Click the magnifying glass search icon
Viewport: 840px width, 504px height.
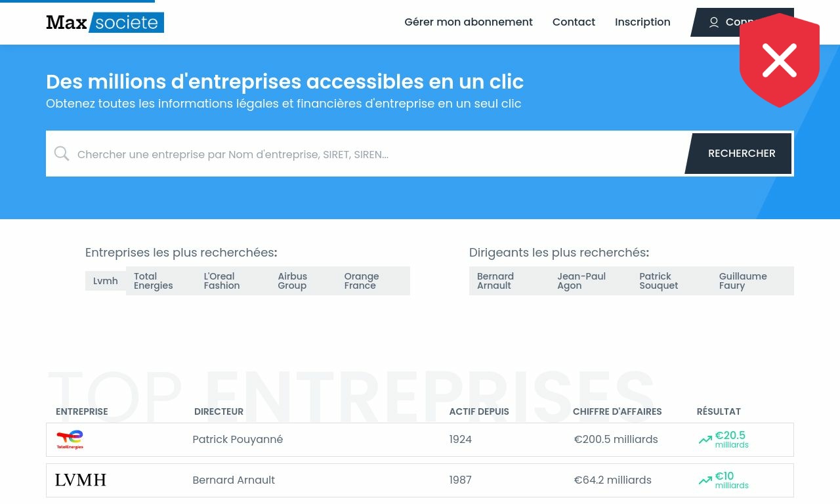tap(62, 154)
